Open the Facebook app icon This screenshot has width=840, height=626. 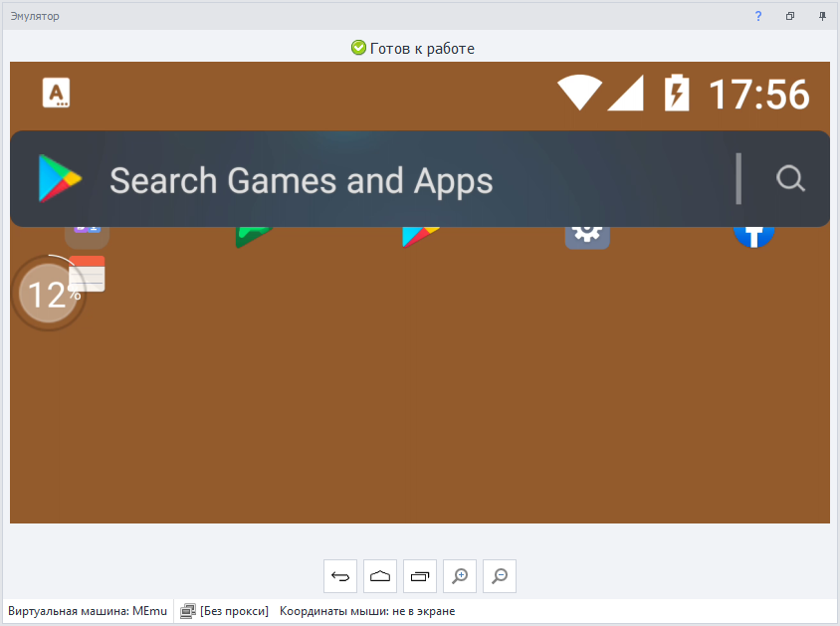click(754, 236)
